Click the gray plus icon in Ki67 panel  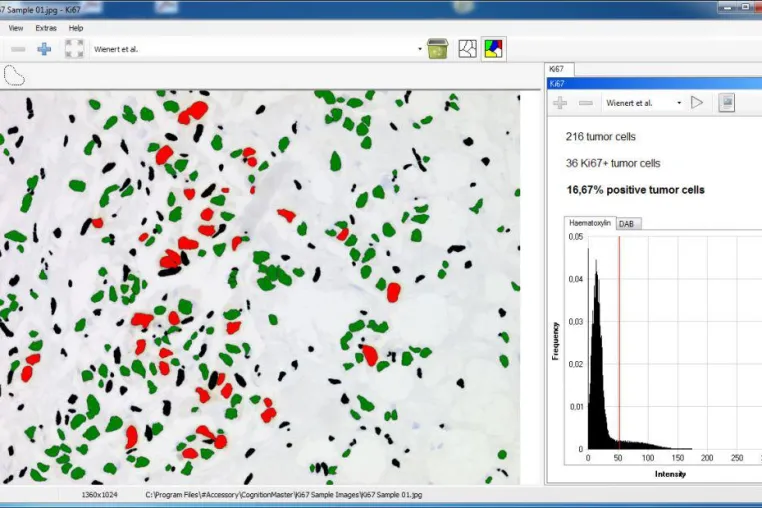tap(560, 103)
